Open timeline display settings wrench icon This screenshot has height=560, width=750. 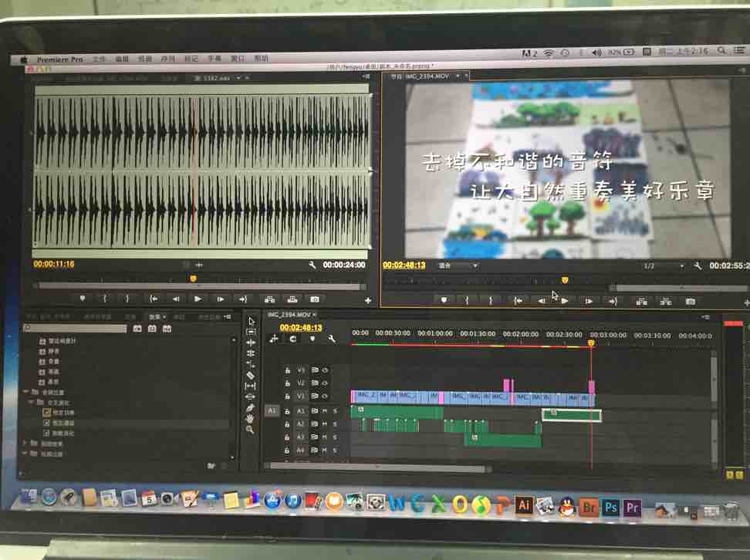[331, 339]
